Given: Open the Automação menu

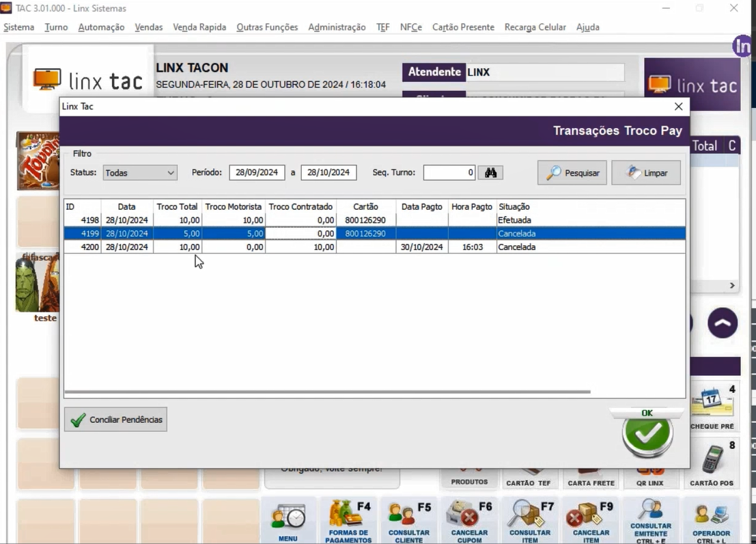Looking at the screenshot, I should pos(101,27).
